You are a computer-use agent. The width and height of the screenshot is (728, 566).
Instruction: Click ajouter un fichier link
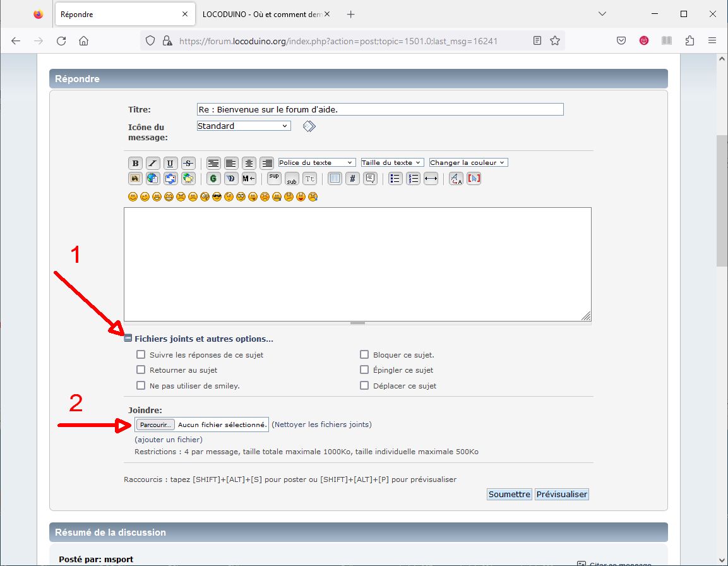point(169,440)
